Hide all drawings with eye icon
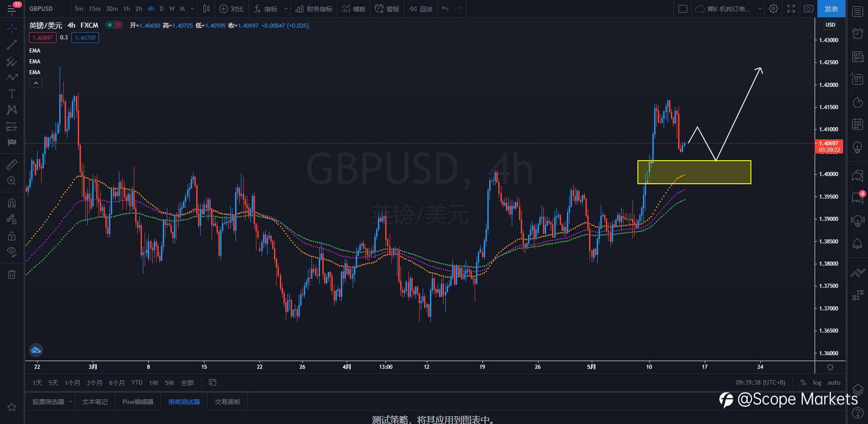The height and width of the screenshot is (424, 868). tap(12, 252)
